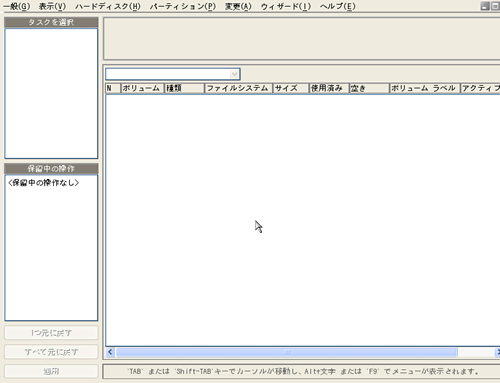Click the すべて元に戻す button
The image size is (500, 383).
(x=51, y=352)
